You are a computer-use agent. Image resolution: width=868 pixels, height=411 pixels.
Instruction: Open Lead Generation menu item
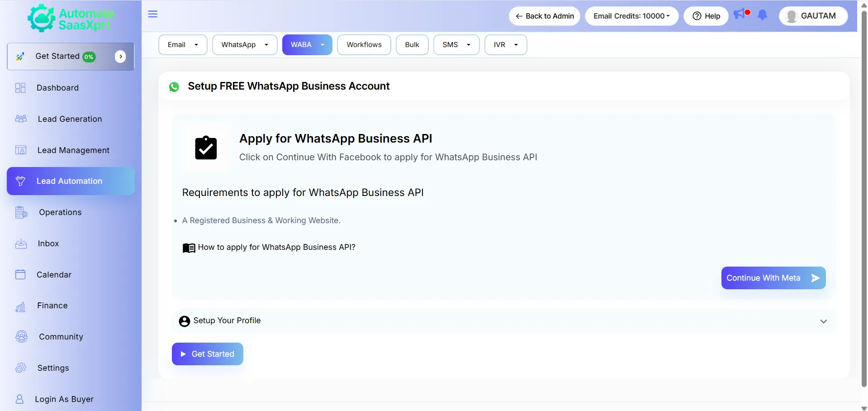[71, 119]
